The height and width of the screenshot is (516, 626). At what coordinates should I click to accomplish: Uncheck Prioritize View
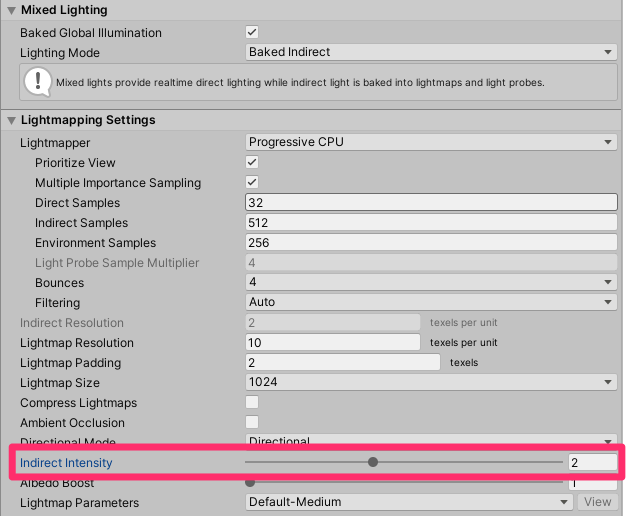252,162
